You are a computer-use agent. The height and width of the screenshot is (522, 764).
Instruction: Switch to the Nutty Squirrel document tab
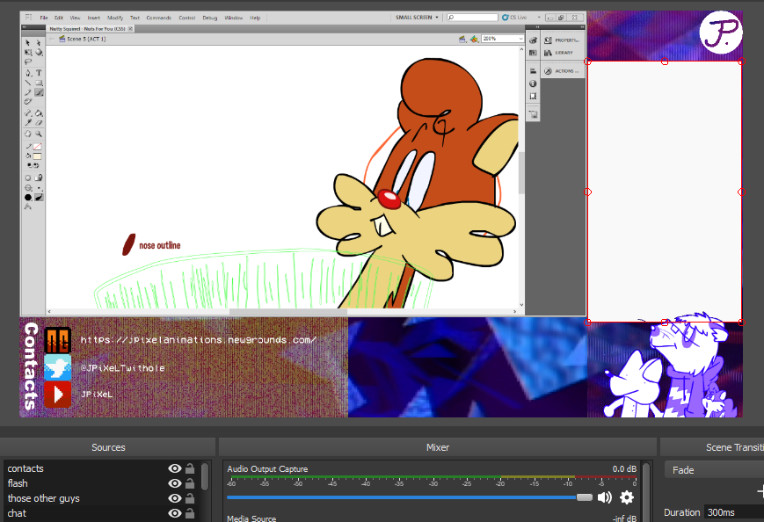90,29
